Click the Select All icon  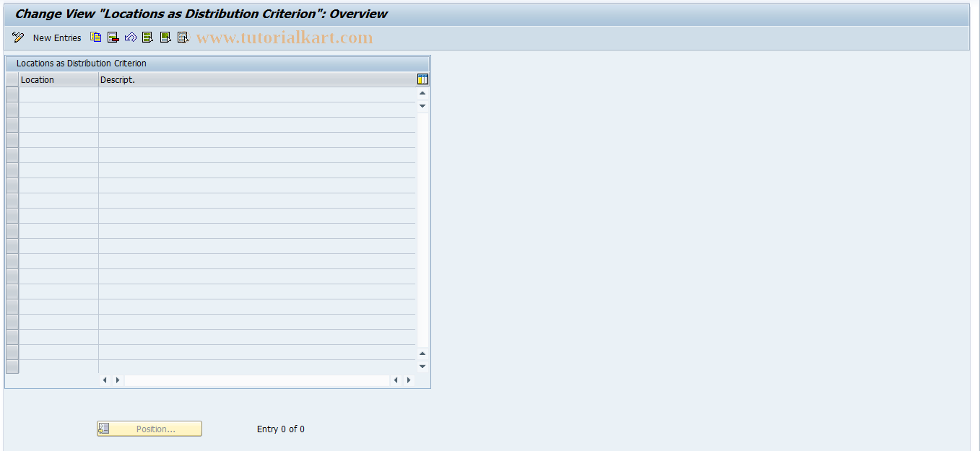click(x=148, y=38)
